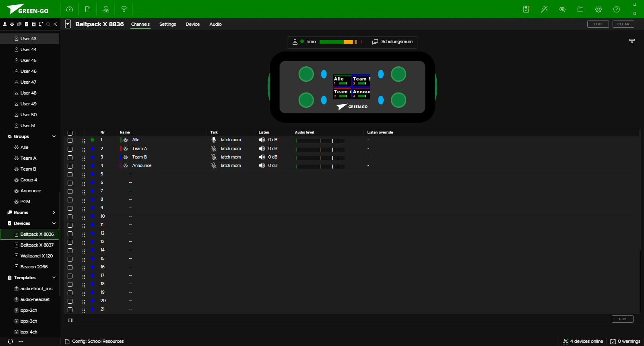The image size is (644, 346).
Task: Unmute talk microphone for Team A channel
Action: click(214, 148)
